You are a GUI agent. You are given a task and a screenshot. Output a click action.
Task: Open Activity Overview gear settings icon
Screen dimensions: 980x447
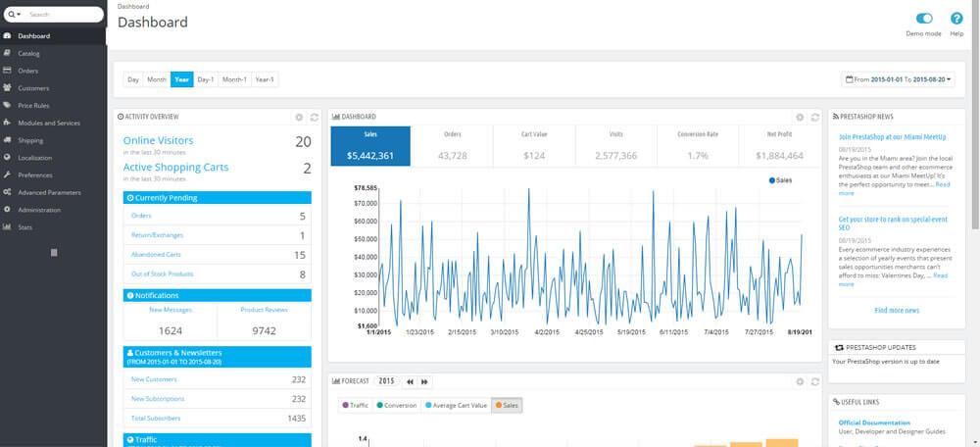click(x=299, y=117)
